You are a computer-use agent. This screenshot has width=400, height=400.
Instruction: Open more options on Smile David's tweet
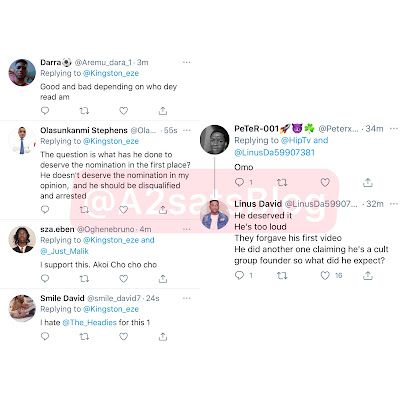[x=187, y=298]
